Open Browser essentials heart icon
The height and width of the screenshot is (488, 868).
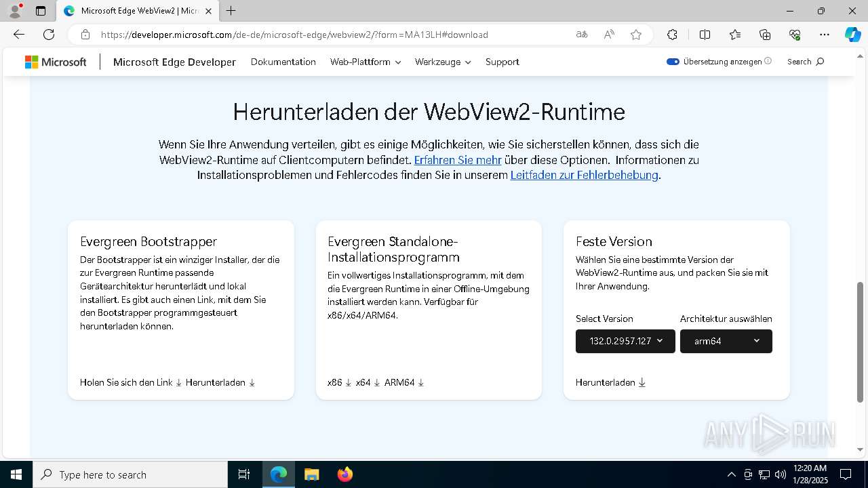click(795, 35)
